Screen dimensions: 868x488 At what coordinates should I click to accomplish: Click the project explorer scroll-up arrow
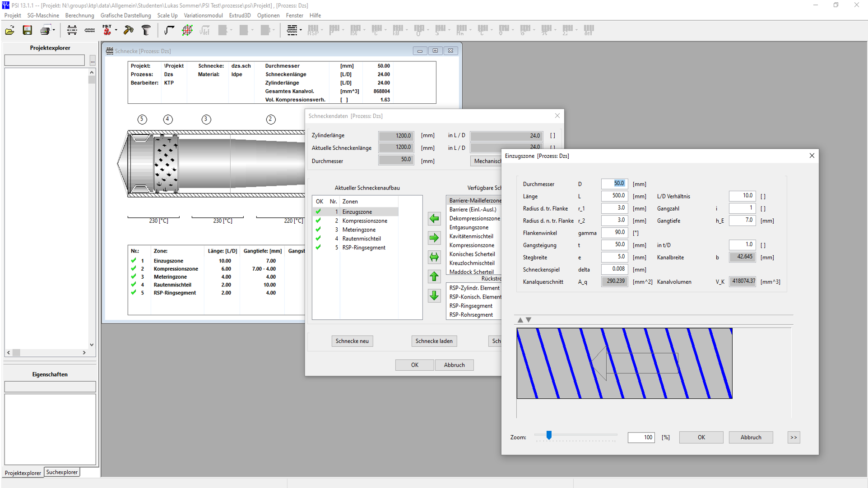[x=92, y=72]
